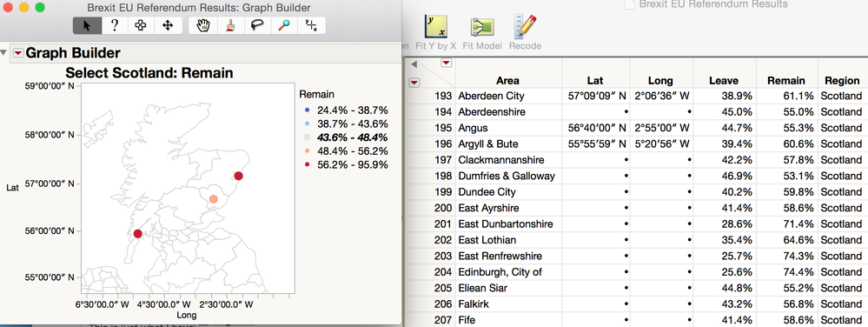The height and width of the screenshot is (327, 868).
Task: Activate the lasso selection tool
Action: (257, 25)
